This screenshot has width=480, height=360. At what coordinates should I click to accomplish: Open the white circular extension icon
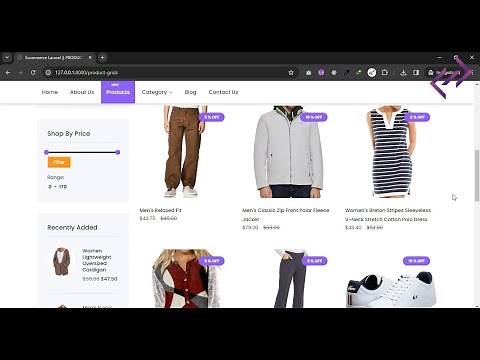(372, 72)
